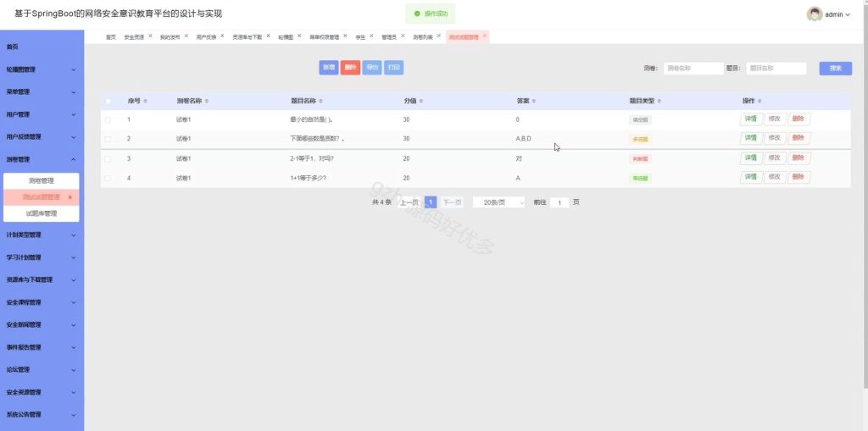Sort table by 题目名称 column arrows
The image size is (868, 431).
pos(321,102)
